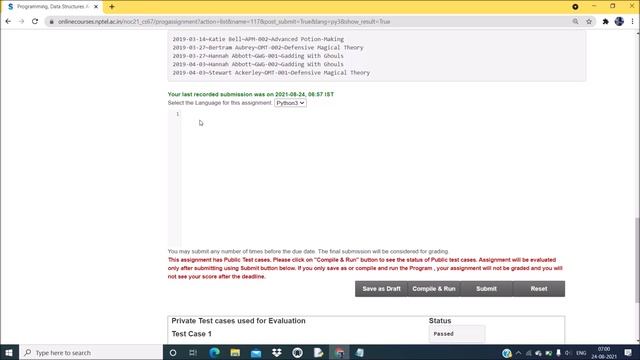640x360 pixels.
Task: Reload the current page
Action: (x=35, y=22)
